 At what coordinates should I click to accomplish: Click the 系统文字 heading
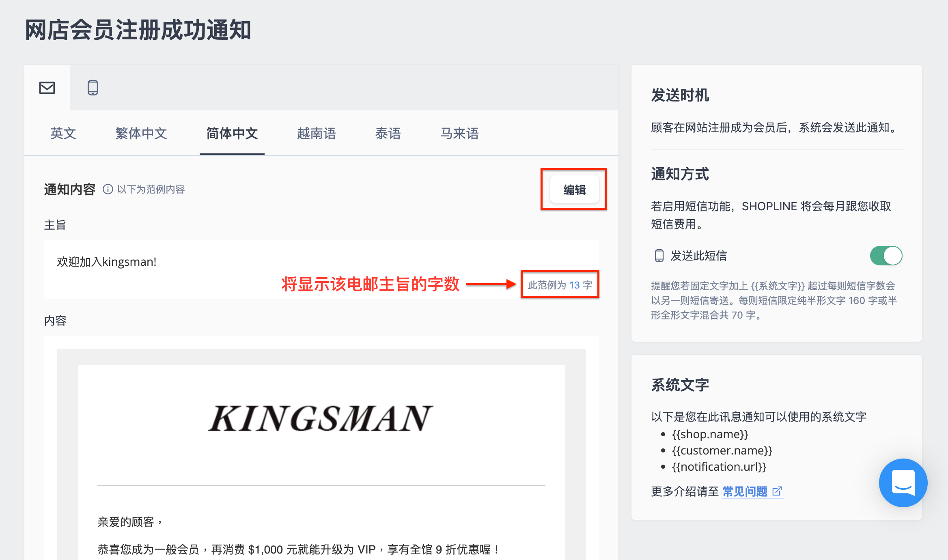point(680,385)
